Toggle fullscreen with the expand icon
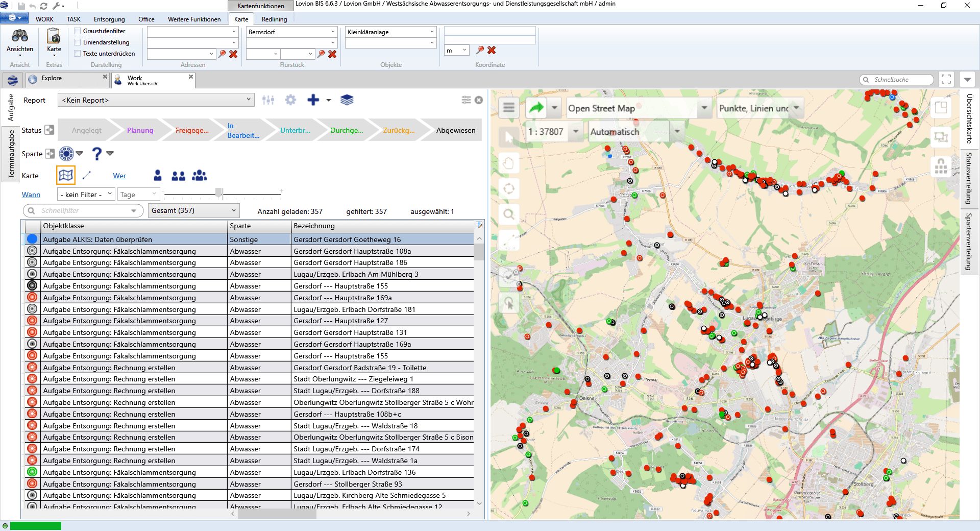This screenshot has height=531, width=980. tap(946, 79)
